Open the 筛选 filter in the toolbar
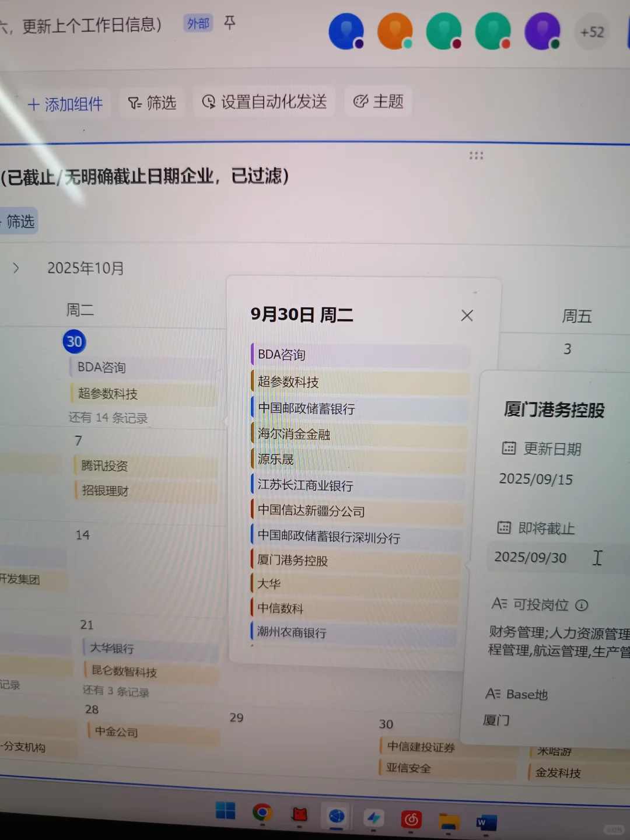This screenshot has height=840, width=630. tap(152, 103)
